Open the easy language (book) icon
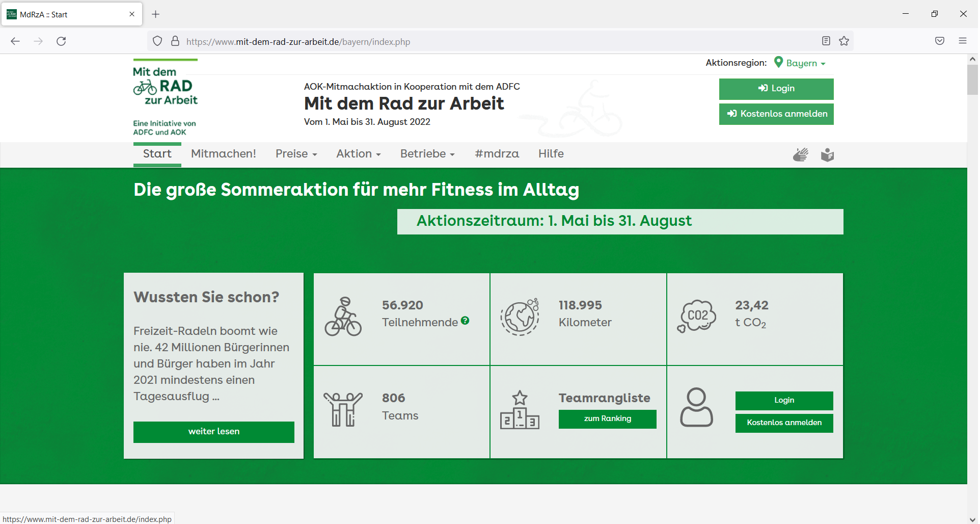980x524 pixels. coord(827,154)
